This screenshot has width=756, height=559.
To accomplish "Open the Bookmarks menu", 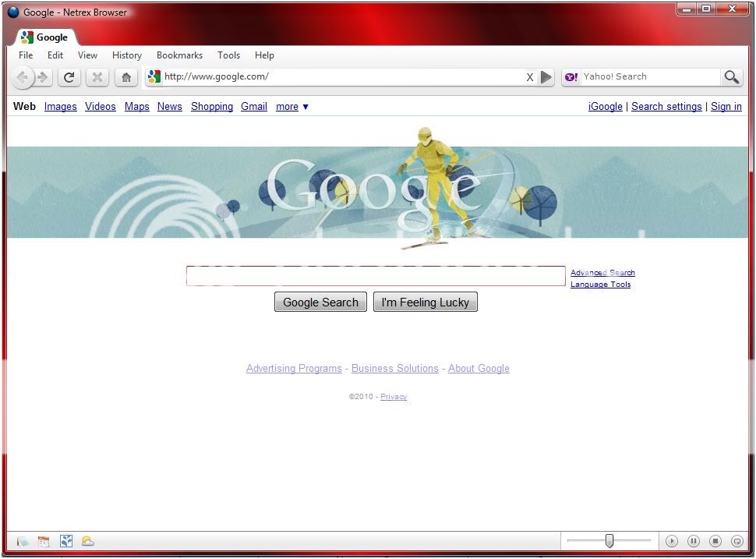I will 179,55.
